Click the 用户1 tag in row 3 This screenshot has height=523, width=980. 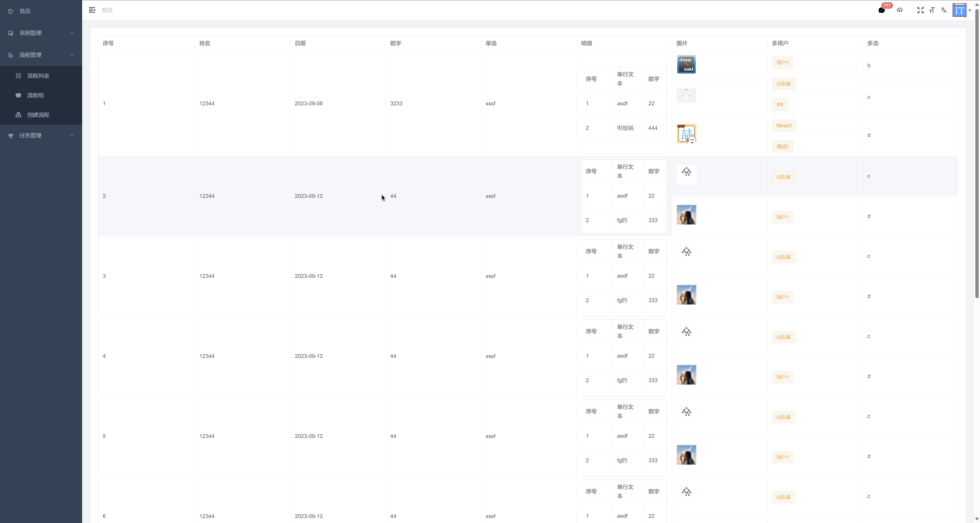click(782, 297)
